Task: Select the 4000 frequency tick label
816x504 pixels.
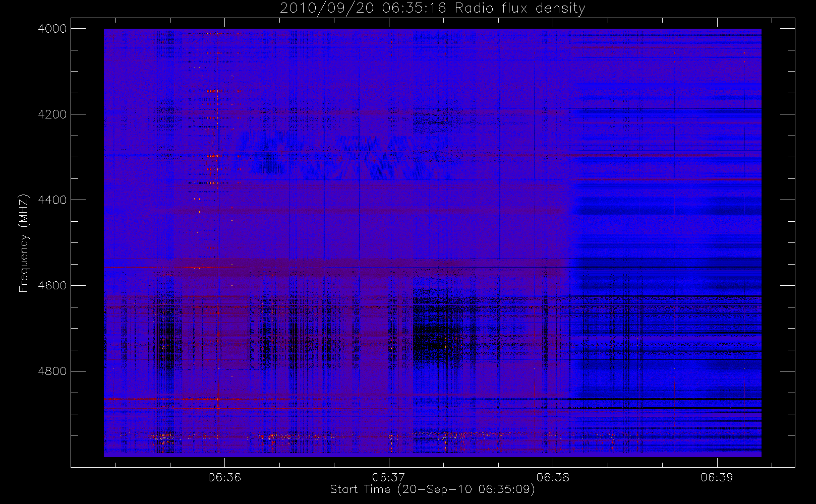Action: pos(52,29)
